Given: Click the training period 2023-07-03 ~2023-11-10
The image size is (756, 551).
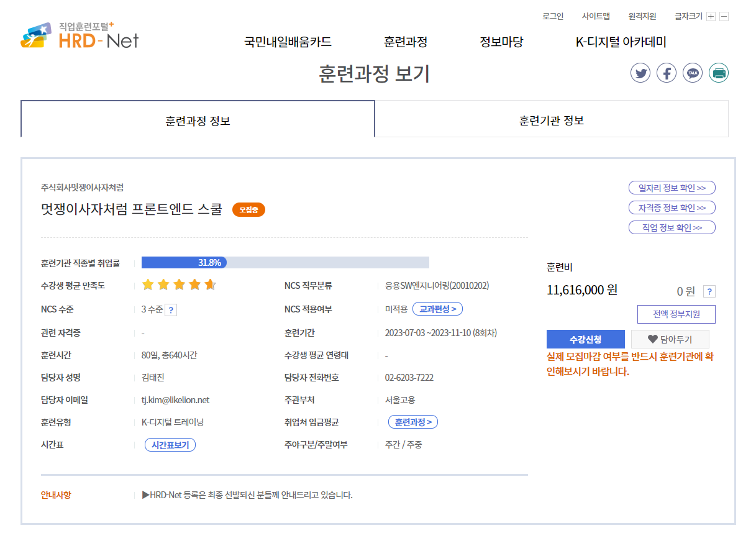Looking at the screenshot, I should point(441,333).
